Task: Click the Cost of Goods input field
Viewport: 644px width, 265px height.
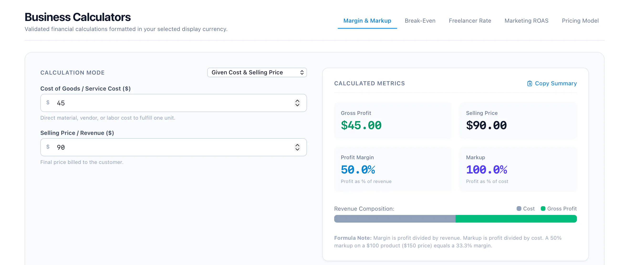Action: (x=173, y=103)
